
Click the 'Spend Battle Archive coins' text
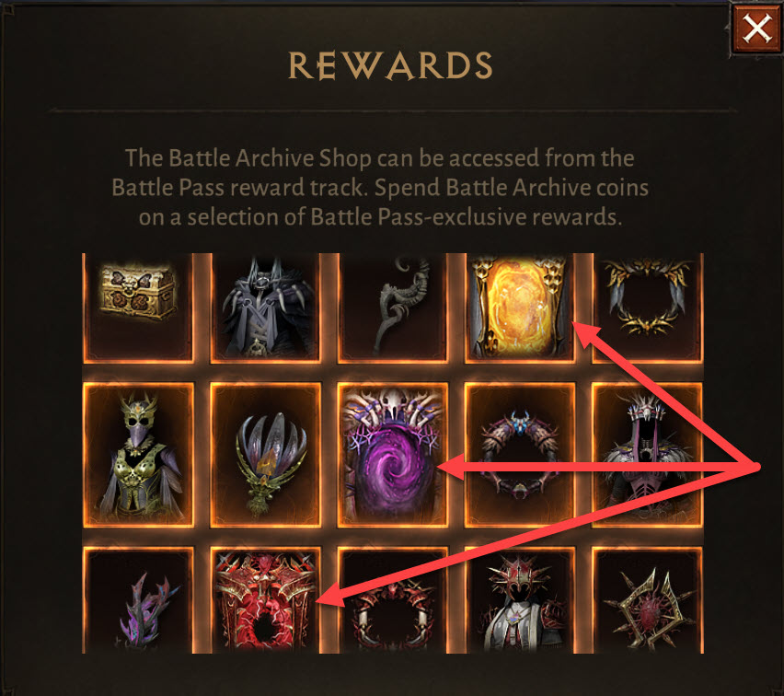pos(511,188)
